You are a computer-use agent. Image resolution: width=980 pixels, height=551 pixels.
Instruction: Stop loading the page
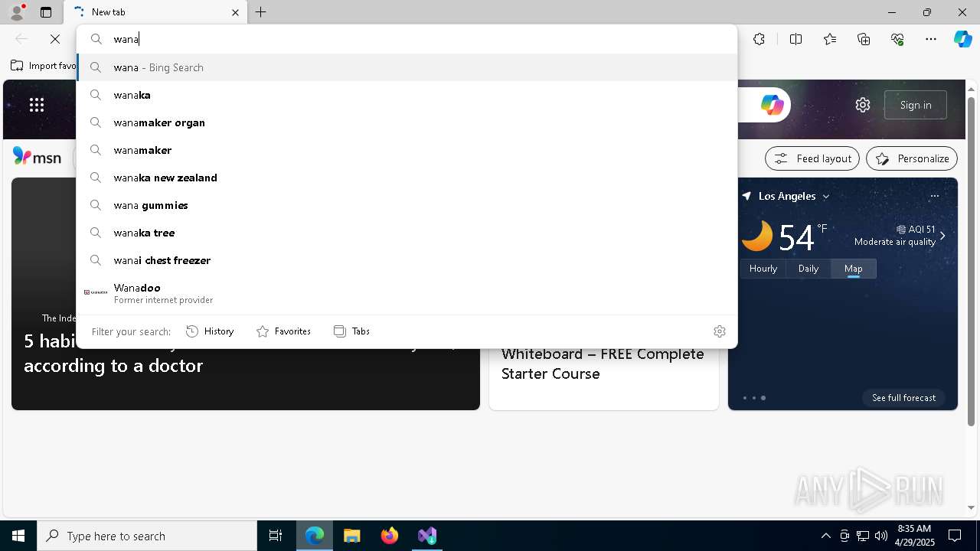(x=55, y=39)
